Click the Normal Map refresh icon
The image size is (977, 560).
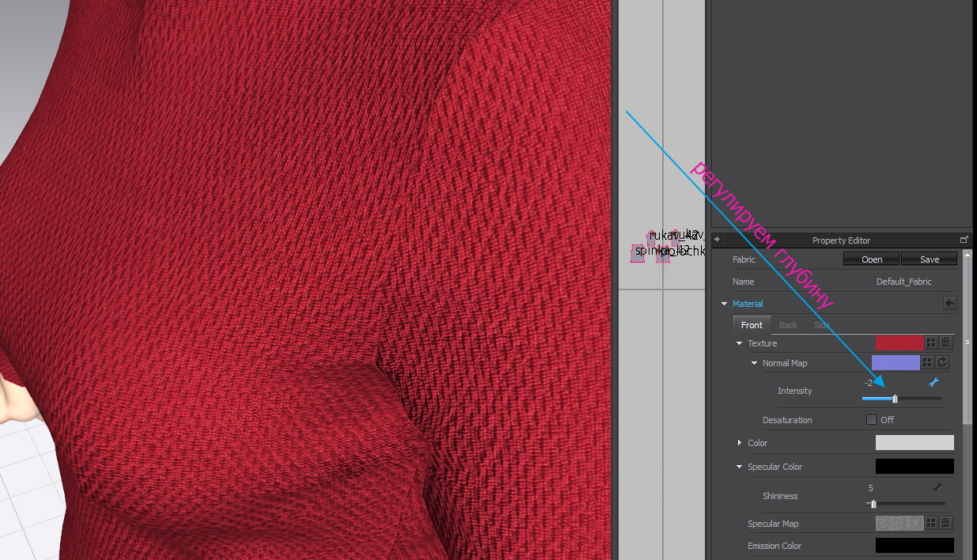click(x=942, y=362)
